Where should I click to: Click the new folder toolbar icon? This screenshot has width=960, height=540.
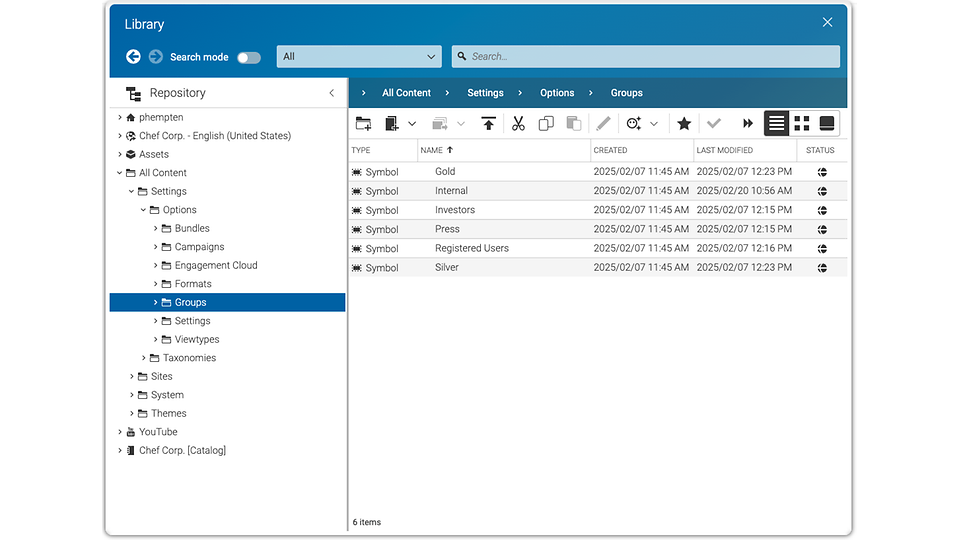(363, 124)
